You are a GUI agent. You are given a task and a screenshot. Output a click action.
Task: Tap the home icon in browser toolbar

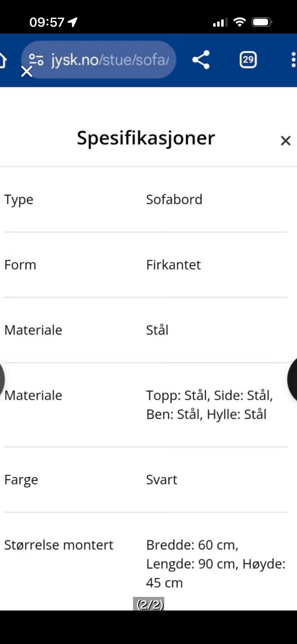[2, 60]
